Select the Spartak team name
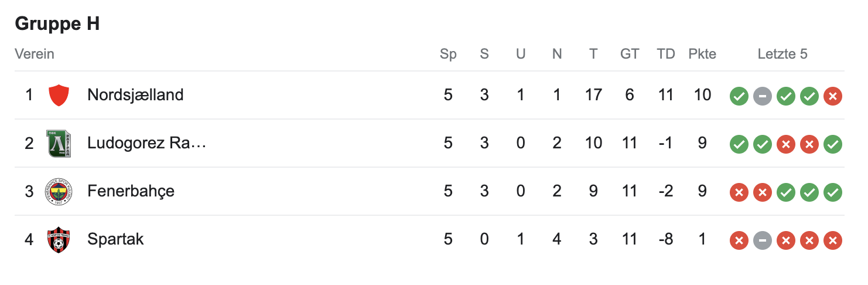This screenshot has width=868, height=285. pos(115,239)
